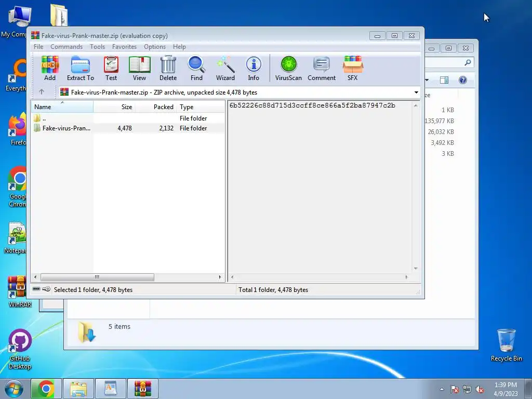Select the GitHub Desktop shortcut
This screenshot has height=399, width=532.
coord(20,349)
